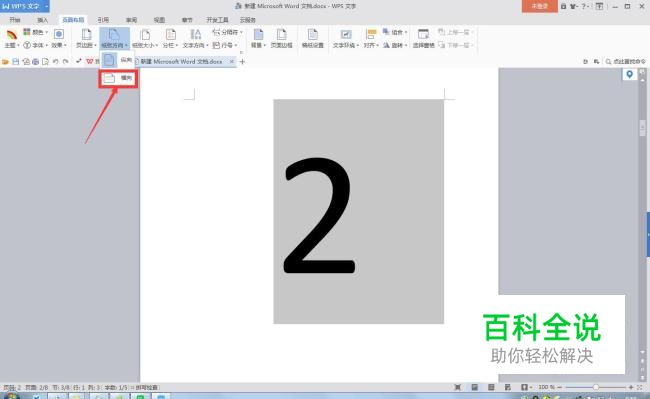
Task: Open the Selection Pane (选择窗格)
Action: coord(423,39)
